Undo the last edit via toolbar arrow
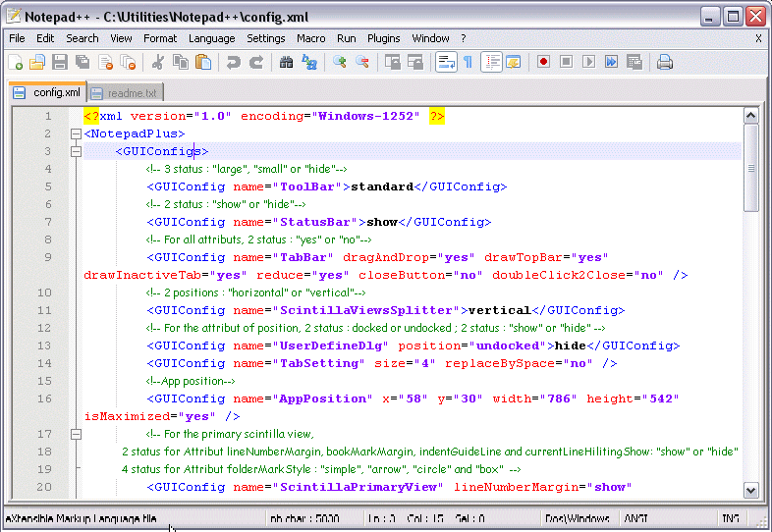The image size is (772, 532). point(234,63)
